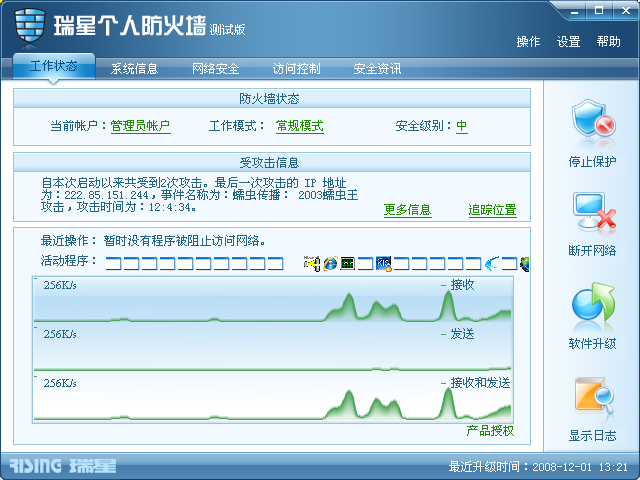This screenshot has width=640, height=480.
Task: Minimize the firewall window
Action: [575, 11]
